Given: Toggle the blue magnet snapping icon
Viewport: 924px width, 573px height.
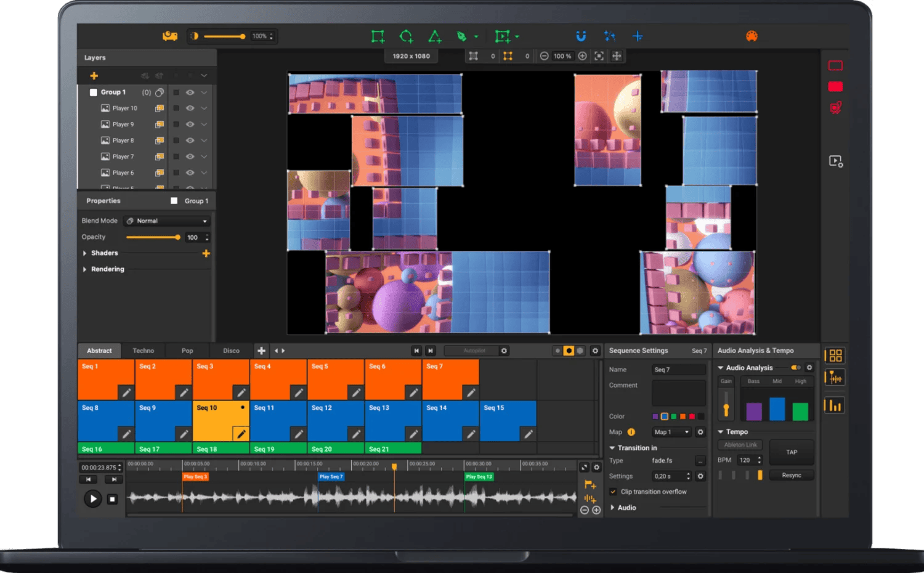Looking at the screenshot, I should [581, 36].
